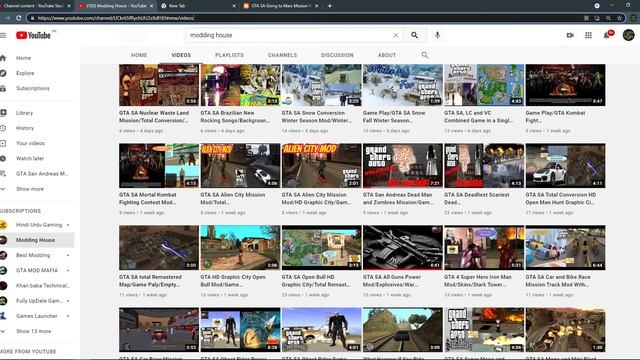This screenshot has height=360, width=640.
Task: Select the VIDEOS channel tab
Action: (181, 55)
